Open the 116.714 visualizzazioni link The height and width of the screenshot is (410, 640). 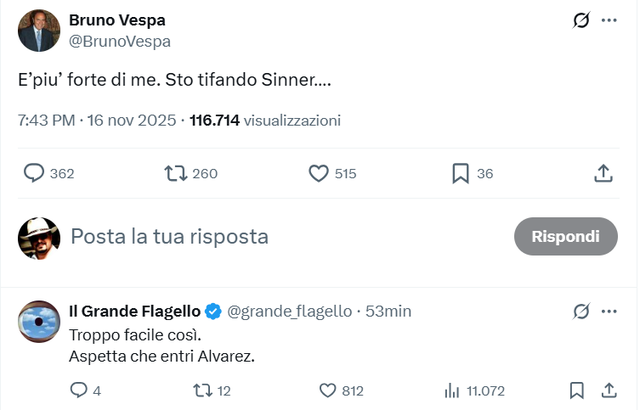tap(278, 120)
